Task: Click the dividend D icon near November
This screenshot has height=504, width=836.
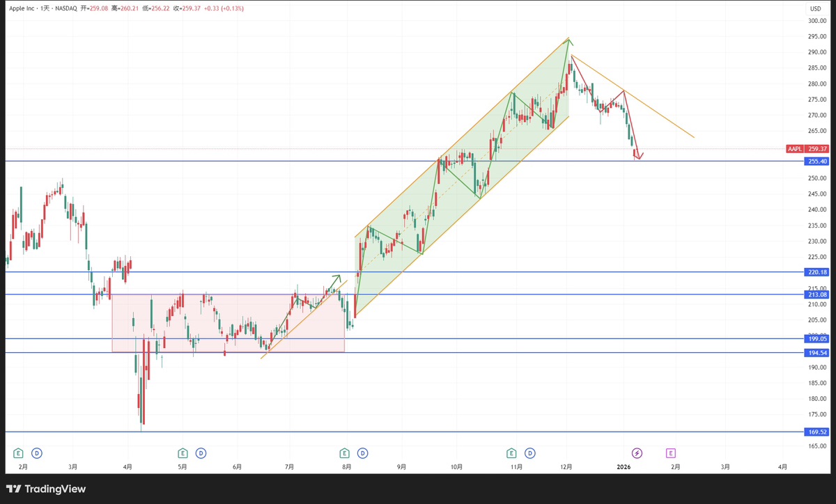Action: pos(530,452)
